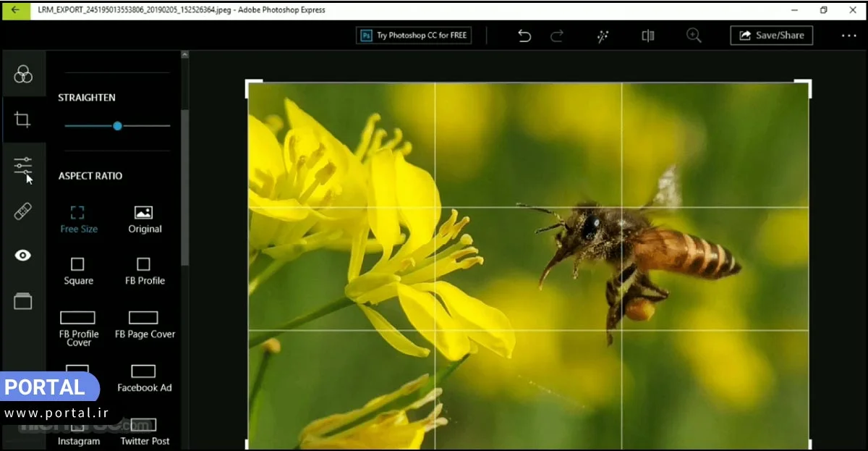
Task: Open the Save/Share button
Action: click(x=771, y=35)
